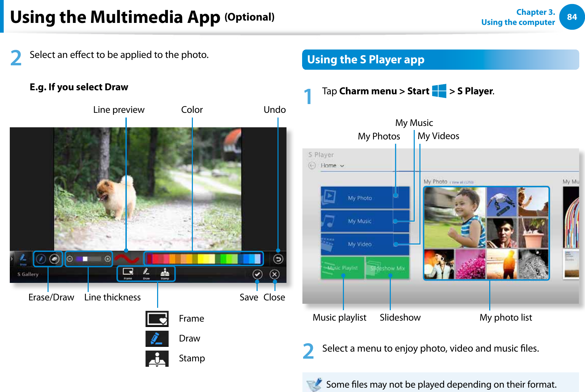Click the note icon beside the file format note
The image size is (585, 392).
314,384
